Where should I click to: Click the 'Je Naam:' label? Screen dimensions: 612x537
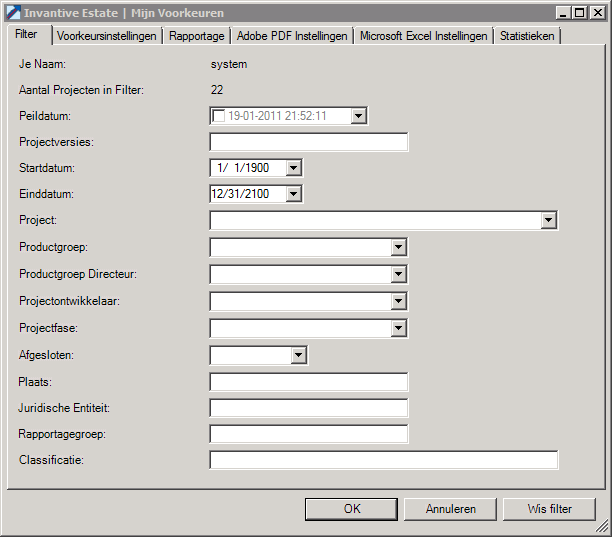42,64
